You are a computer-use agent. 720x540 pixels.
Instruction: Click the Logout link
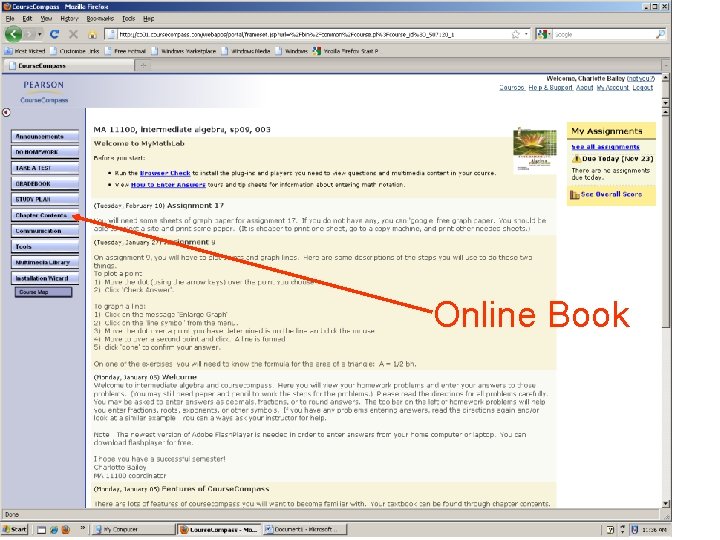pyautogui.click(x=642, y=87)
